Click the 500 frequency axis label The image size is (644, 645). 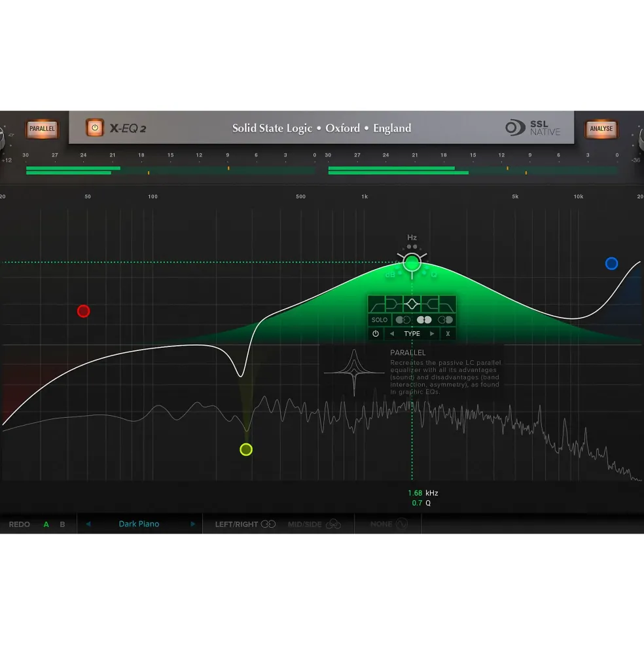[300, 196]
